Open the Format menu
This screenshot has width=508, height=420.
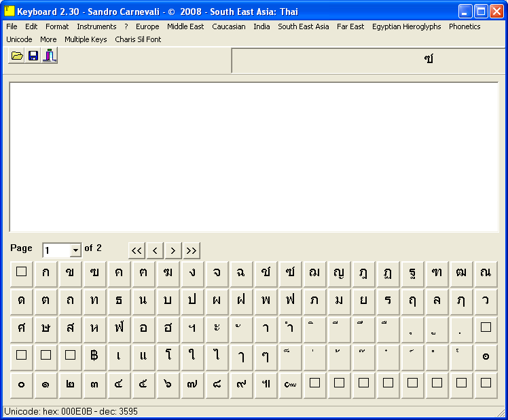57,26
